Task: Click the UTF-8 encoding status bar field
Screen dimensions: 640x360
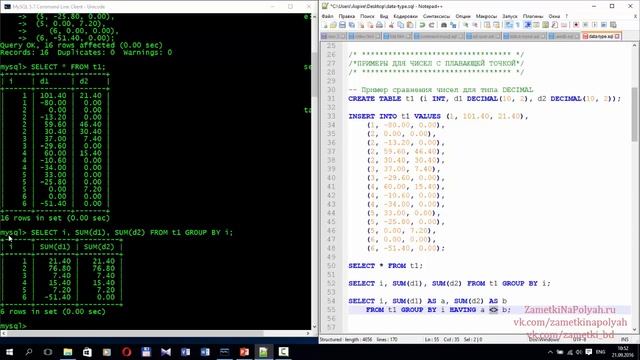Action: point(579,340)
